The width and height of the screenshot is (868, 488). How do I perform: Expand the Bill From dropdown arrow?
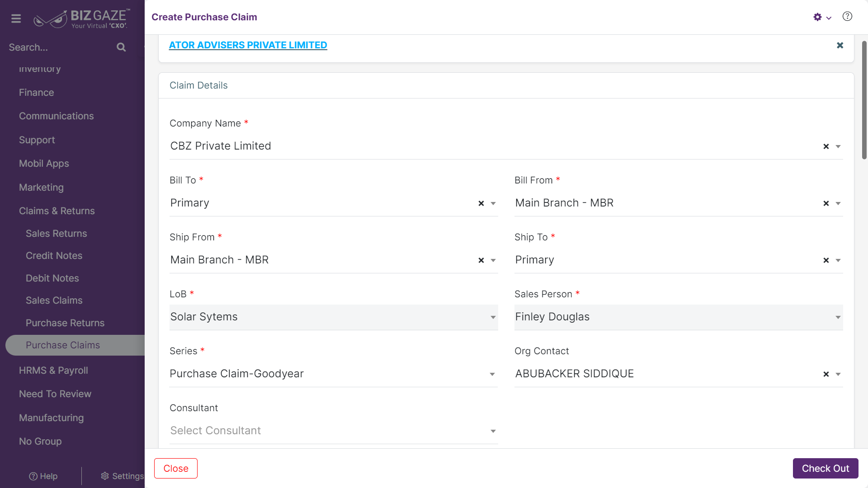[838, 203]
